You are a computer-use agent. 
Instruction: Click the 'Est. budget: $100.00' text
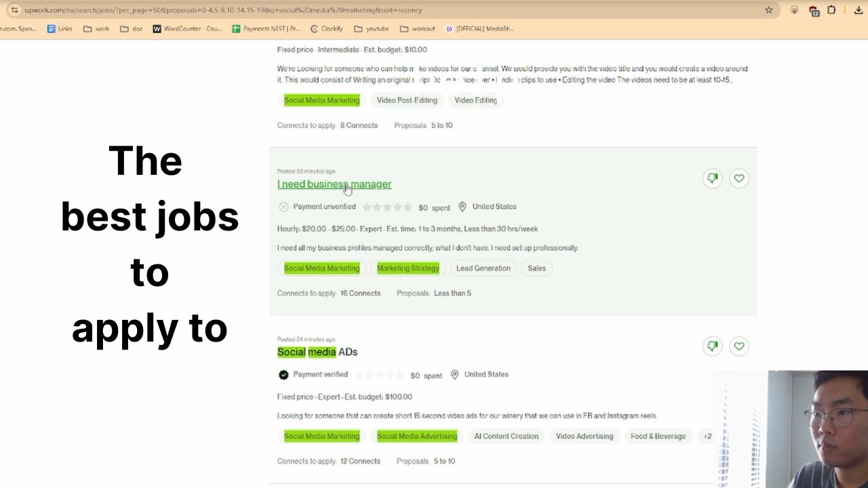[x=378, y=397]
